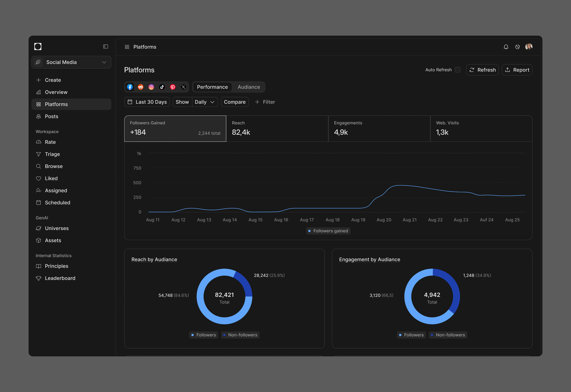
Task: Select the Pinterest platform icon
Action: pos(173,87)
